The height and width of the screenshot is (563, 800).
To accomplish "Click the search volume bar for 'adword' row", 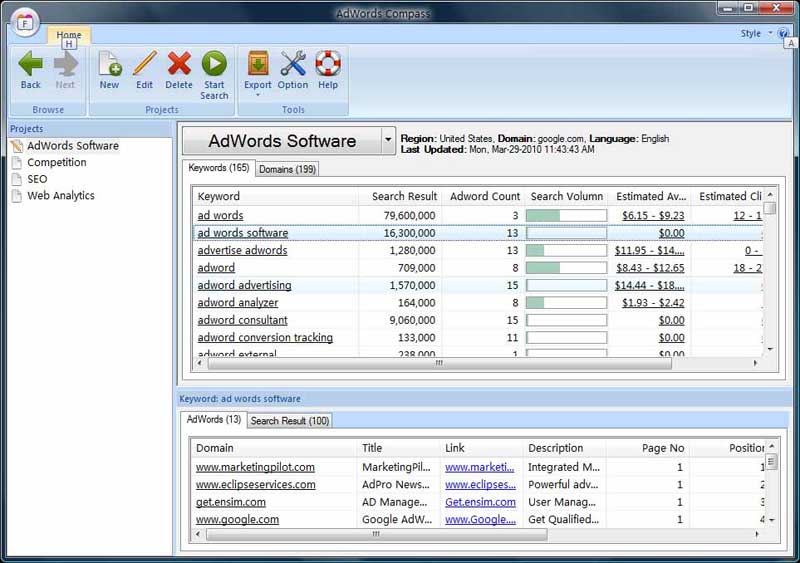I will pyautogui.click(x=566, y=267).
